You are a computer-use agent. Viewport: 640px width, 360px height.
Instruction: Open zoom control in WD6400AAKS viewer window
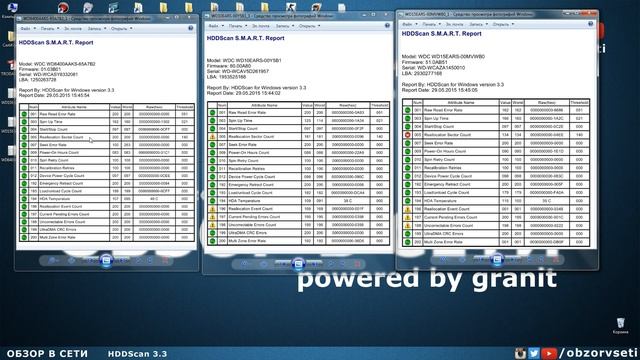click(53, 260)
